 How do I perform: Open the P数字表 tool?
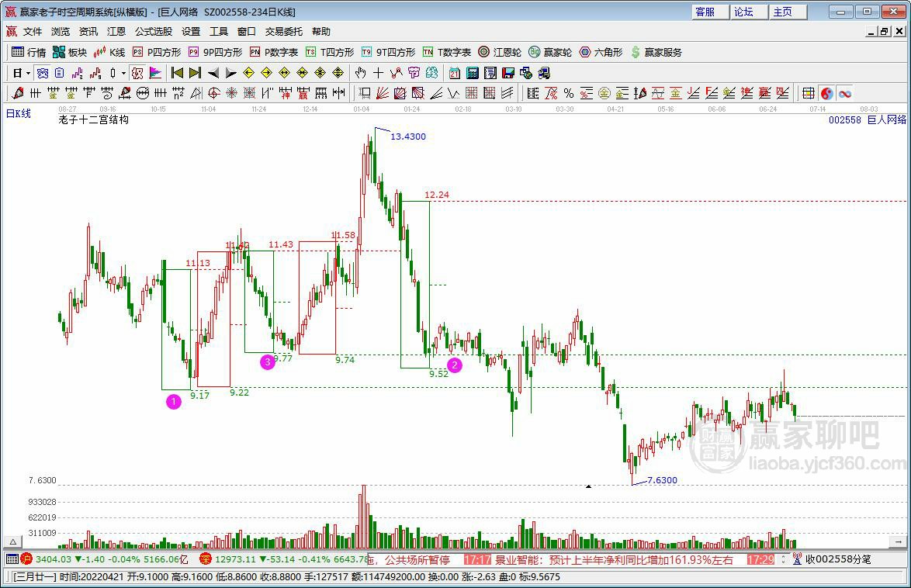[274, 52]
